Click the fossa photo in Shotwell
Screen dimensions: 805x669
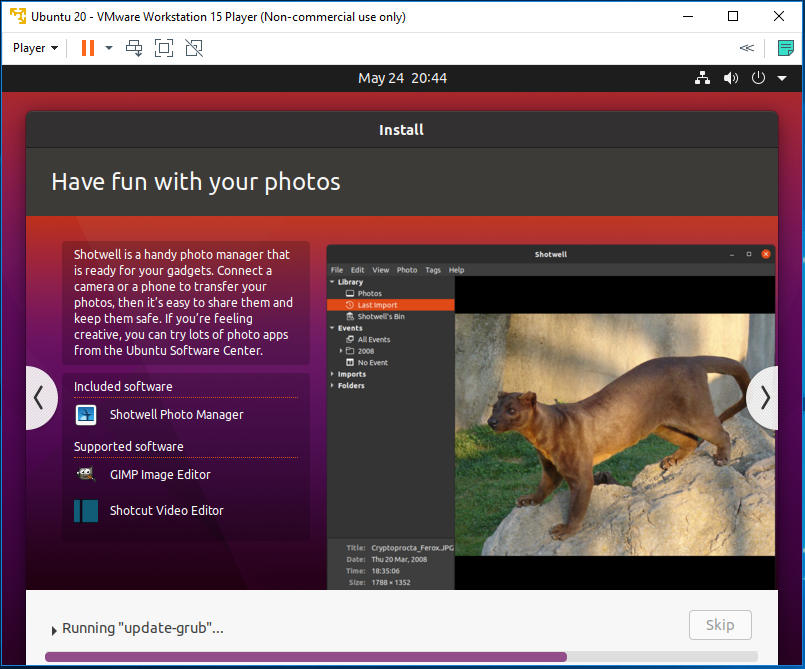[615, 434]
